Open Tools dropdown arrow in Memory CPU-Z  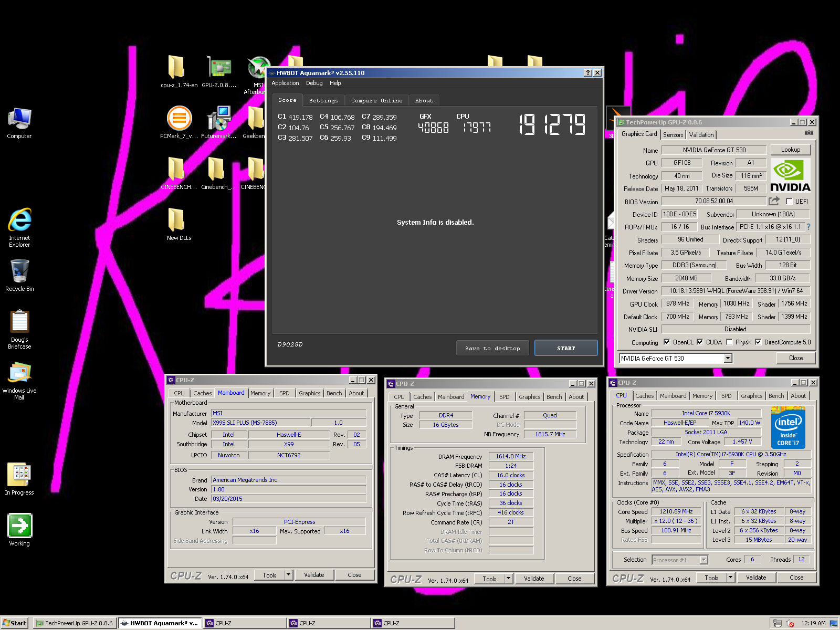coord(508,579)
